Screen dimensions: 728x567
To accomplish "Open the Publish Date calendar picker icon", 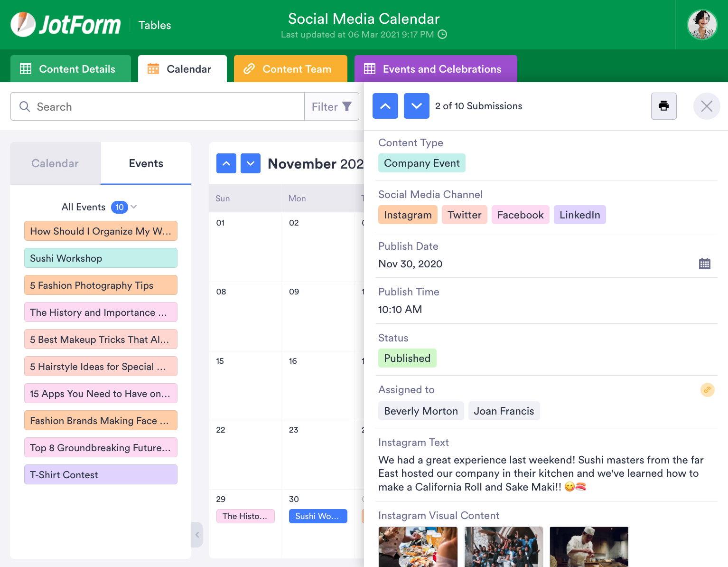I will click(x=705, y=263).
